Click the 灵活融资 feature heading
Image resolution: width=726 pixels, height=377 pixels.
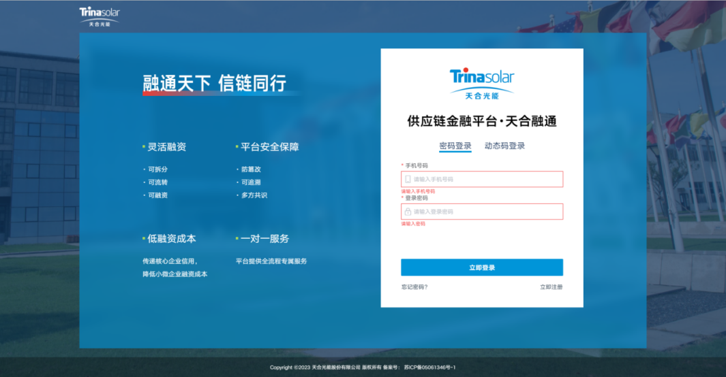167,147
